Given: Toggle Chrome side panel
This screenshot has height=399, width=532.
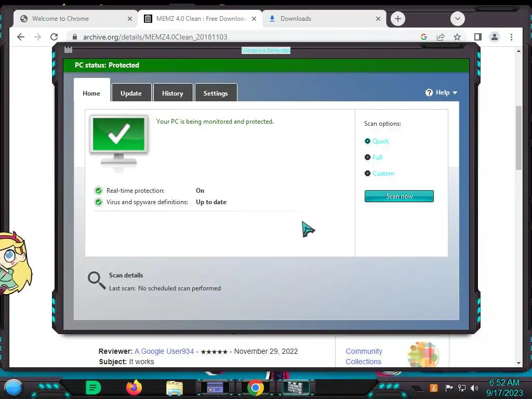Looking at the screenshot, I should pyautogui.click(x=478, y=37).
